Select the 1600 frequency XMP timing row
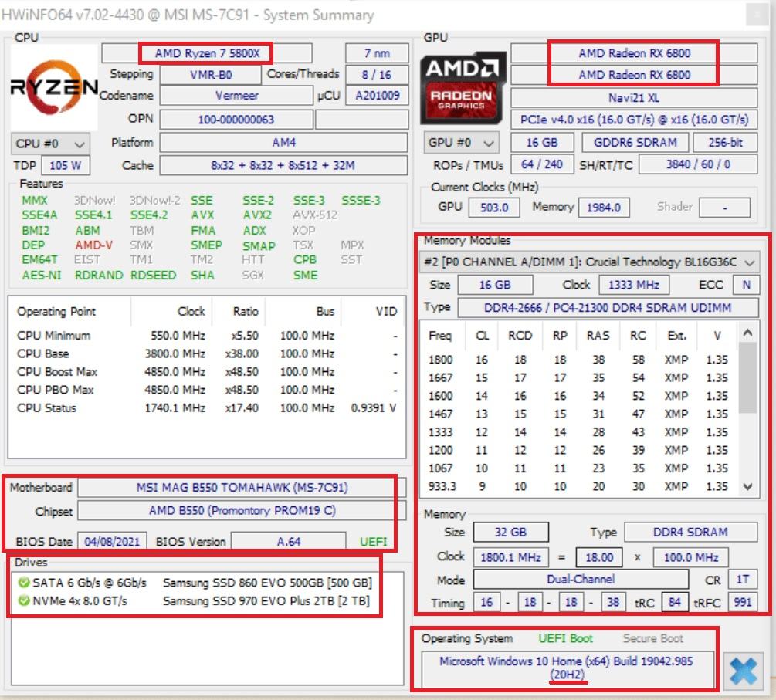This screenshot has width=776, height=700. click(x=578, y=396)
